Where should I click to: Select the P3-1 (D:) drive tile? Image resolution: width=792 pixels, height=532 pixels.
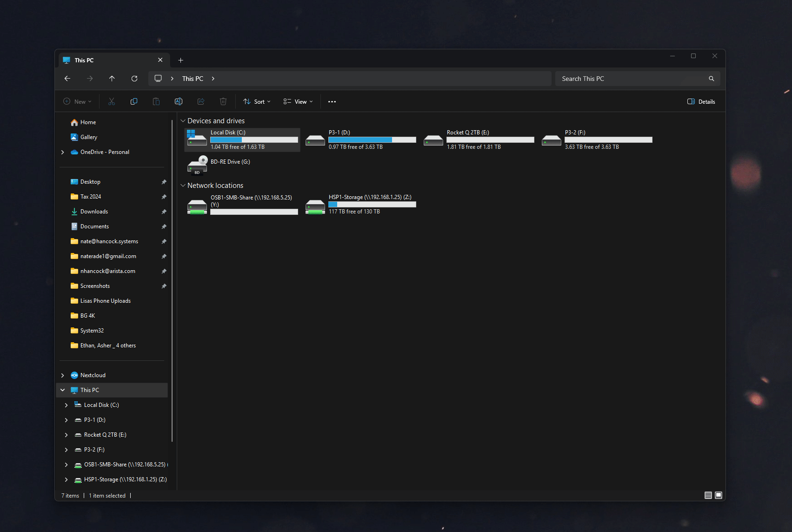tap(360, 140)
